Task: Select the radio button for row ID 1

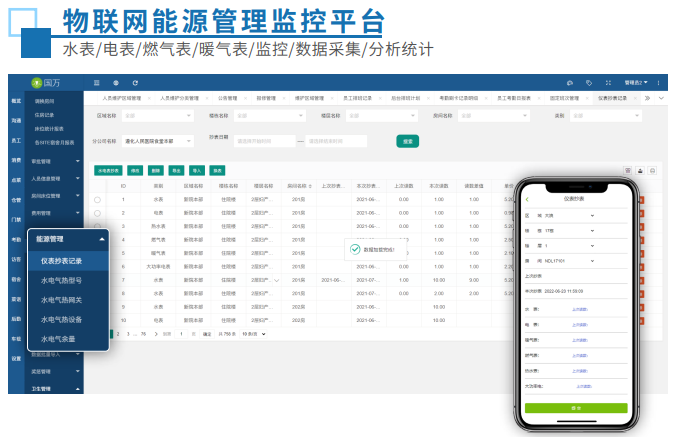Action: coord(97,200)
